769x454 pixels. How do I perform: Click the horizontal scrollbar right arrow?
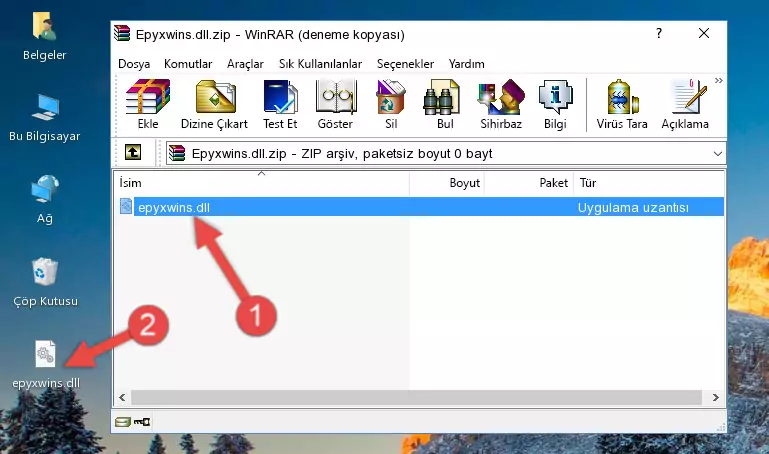pyautogui.click(x=716, y=397)
